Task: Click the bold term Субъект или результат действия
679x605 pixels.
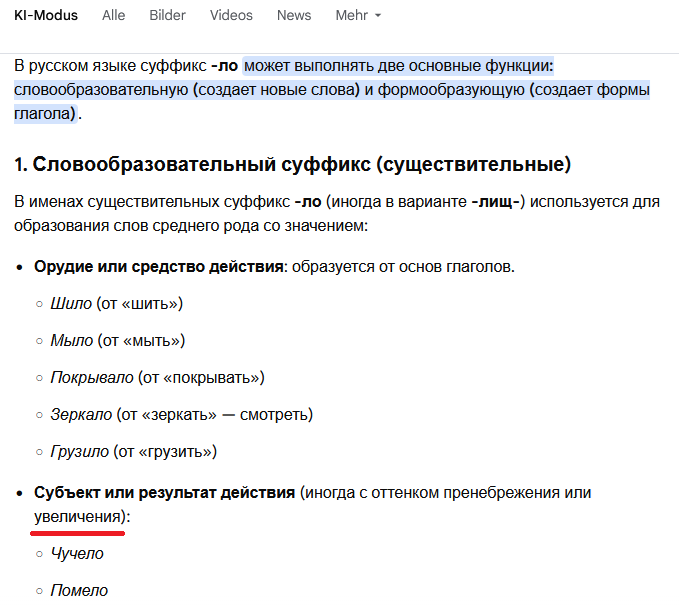Action: click(x=164, y=493)
